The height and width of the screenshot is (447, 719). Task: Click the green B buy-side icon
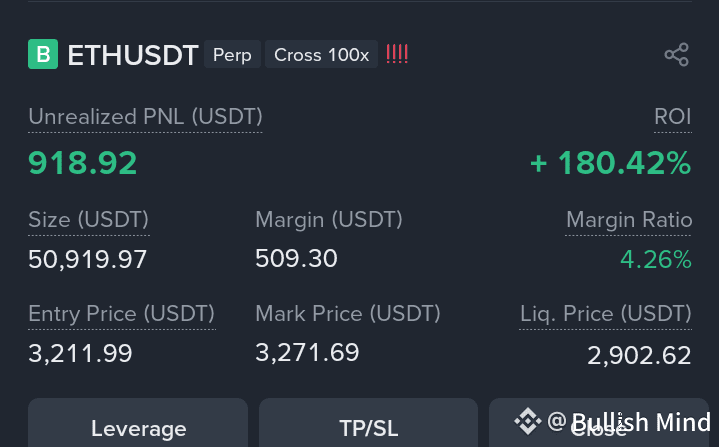43,54
